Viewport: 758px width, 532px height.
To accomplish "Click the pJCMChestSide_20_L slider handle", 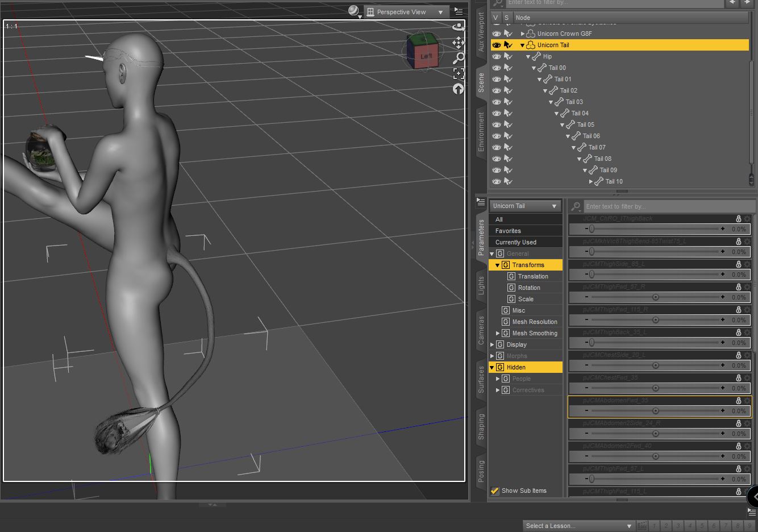I will [655, 365].
